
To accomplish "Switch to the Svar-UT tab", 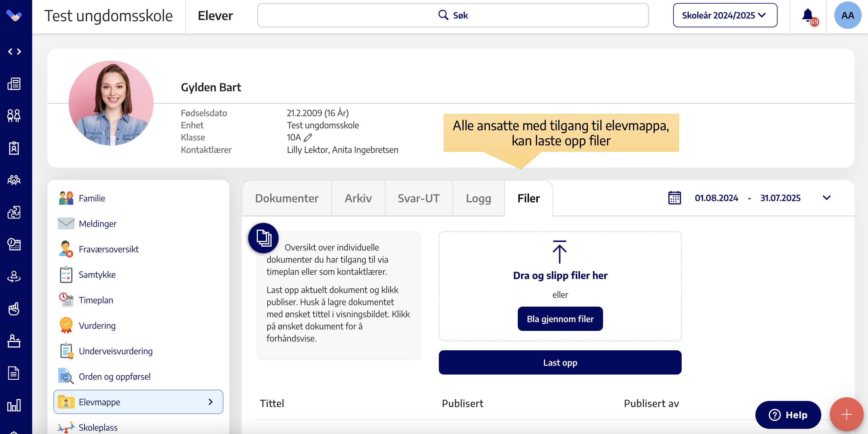I will pyautogui.click(x=419, y=198).
